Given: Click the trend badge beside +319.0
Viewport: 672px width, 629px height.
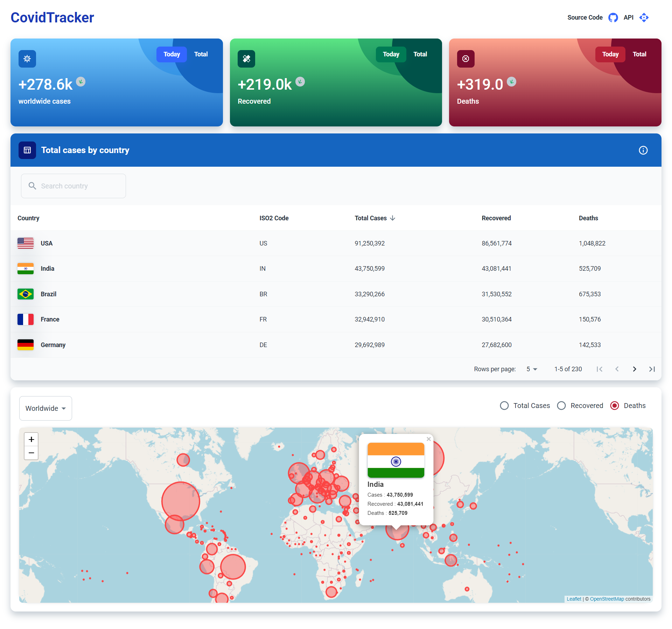Looking at the screenshot, I should [511, 82].
